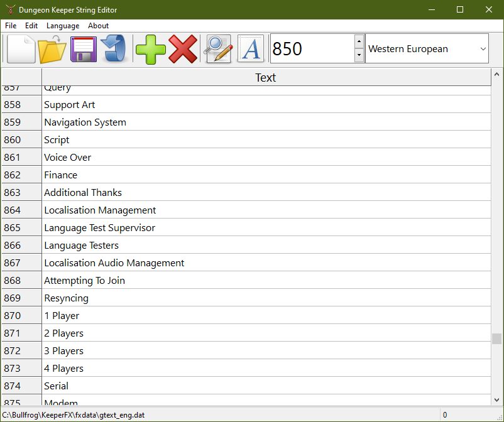Open the Language menu
The image size is (504, 422).
point(63,26)
